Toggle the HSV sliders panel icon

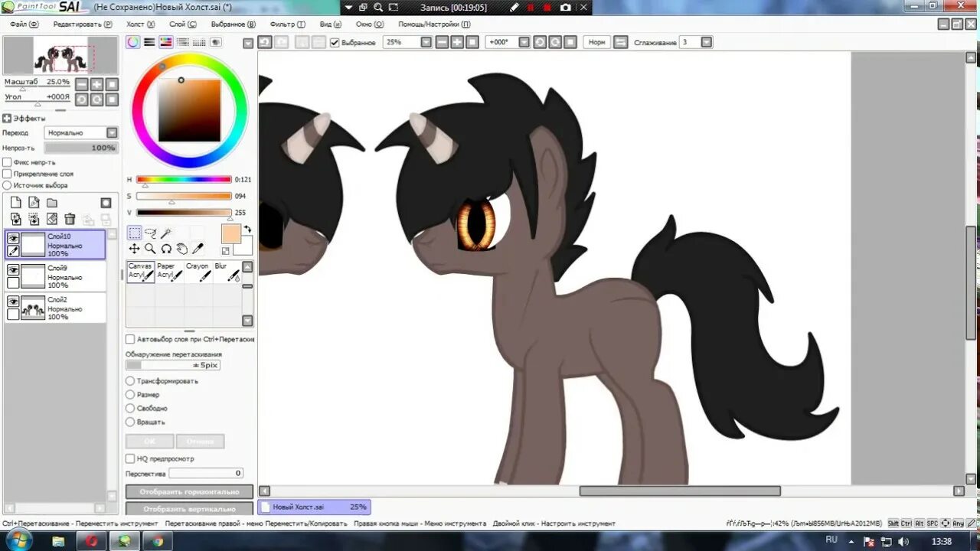[165, 43]
